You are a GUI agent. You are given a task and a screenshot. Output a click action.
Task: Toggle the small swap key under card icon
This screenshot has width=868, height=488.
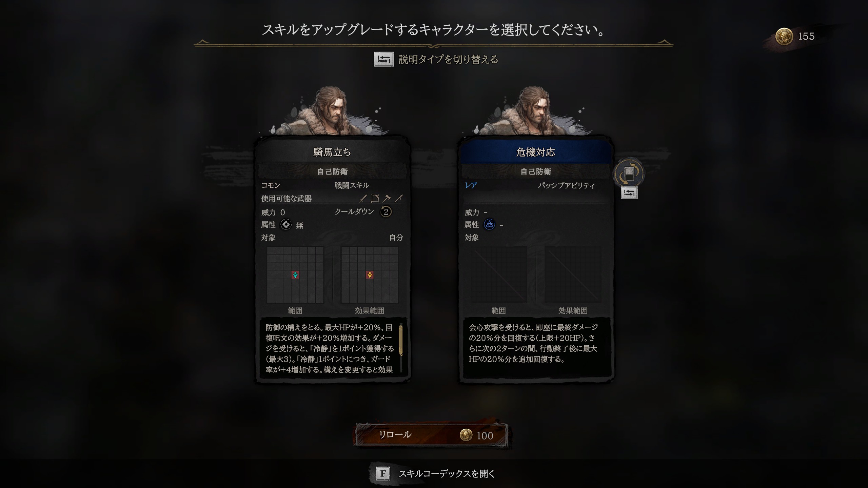pyautogui.click(x=629, y=193)
